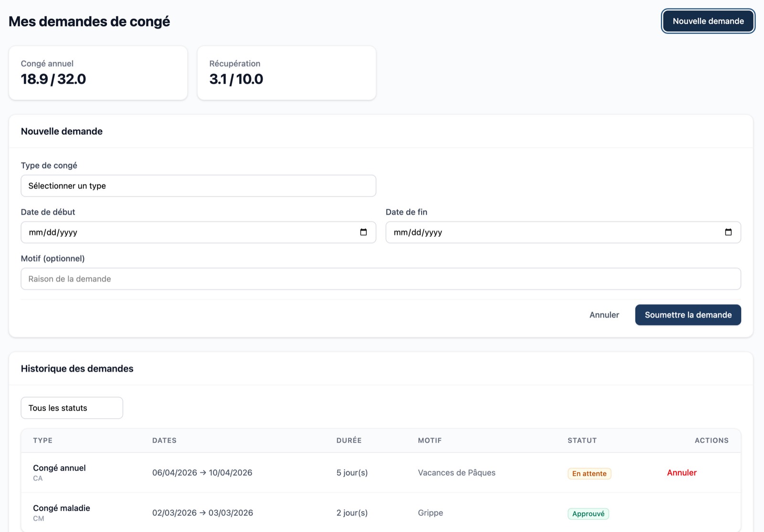
Task: Click the Vacances de Pâques motif
Action: 456,472
